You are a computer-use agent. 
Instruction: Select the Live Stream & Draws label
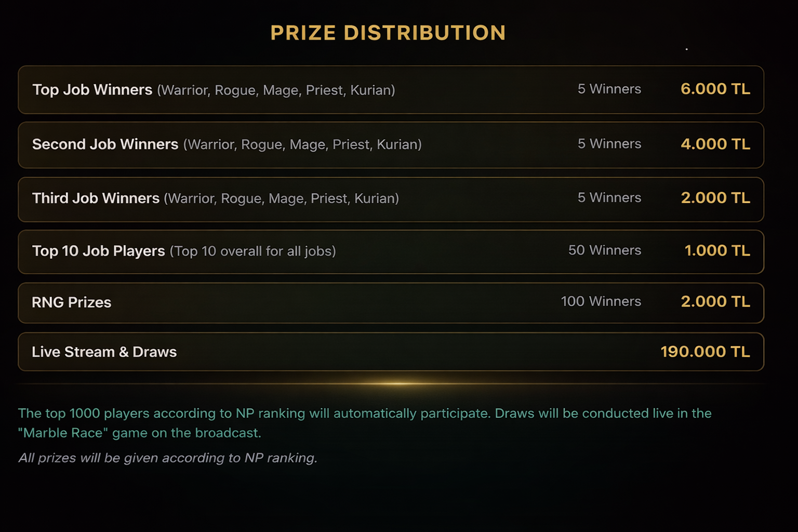(x=104, y=352)
